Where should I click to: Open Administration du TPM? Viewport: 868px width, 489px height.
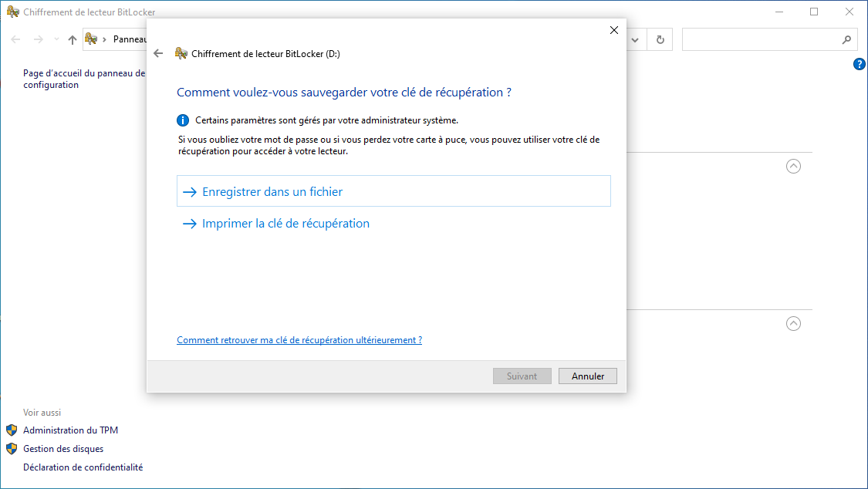click(x=70, y=430)
